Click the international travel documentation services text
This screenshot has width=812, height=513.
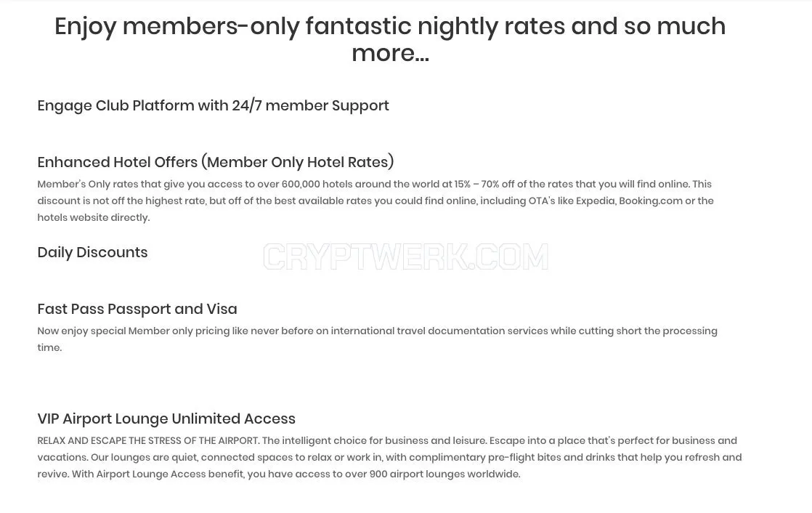point(439,331)
